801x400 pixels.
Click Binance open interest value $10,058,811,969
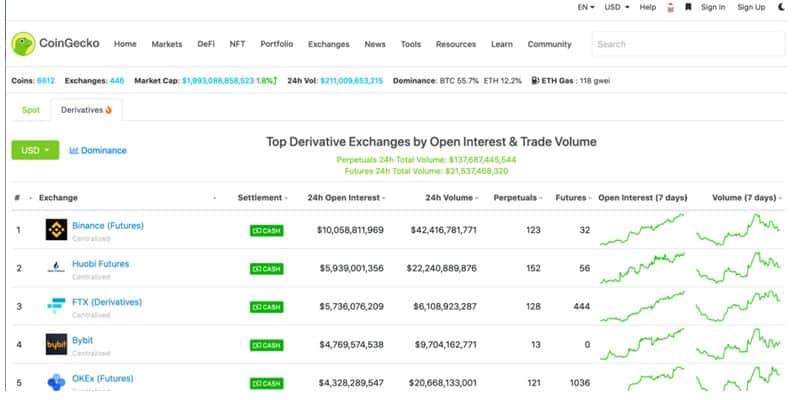(x=350, y=230)
